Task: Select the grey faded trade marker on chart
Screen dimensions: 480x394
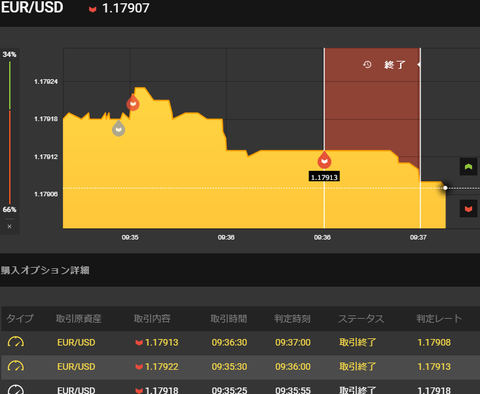Action: click(x=118, y=128)
